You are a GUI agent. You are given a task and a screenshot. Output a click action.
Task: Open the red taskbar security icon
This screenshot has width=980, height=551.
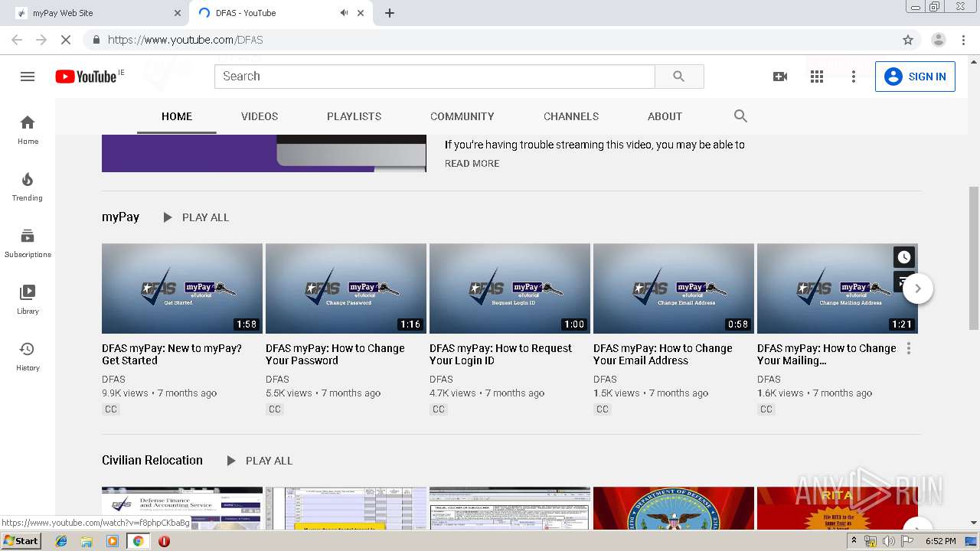[x=164, y=541]
